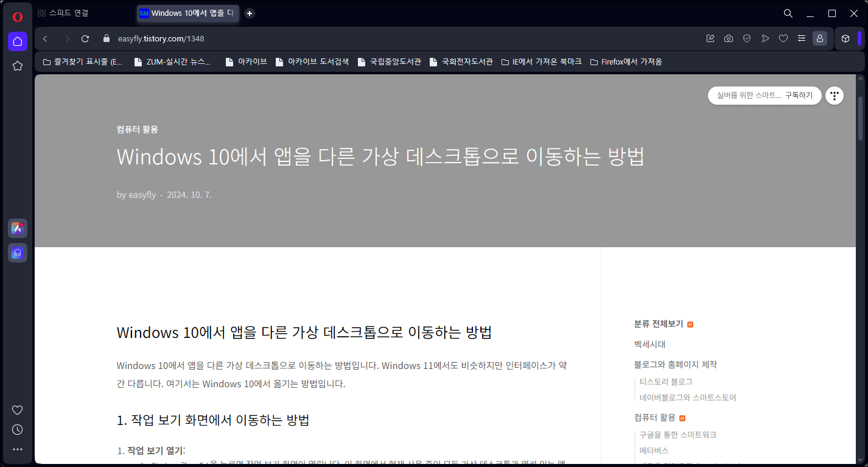Click the intro paragraph mentioning Windows 11
The image size is (868, 467).
click(x=342, y=374)
